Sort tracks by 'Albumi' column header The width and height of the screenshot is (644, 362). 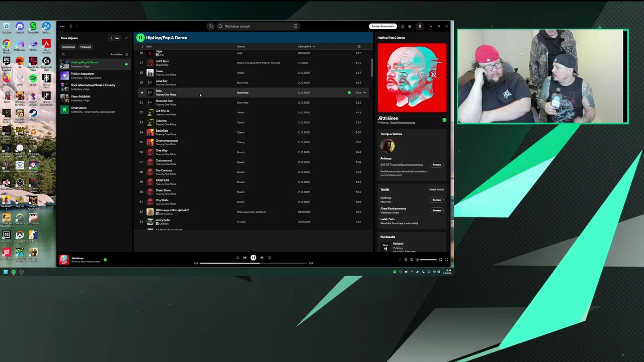(x=241, y=46)
